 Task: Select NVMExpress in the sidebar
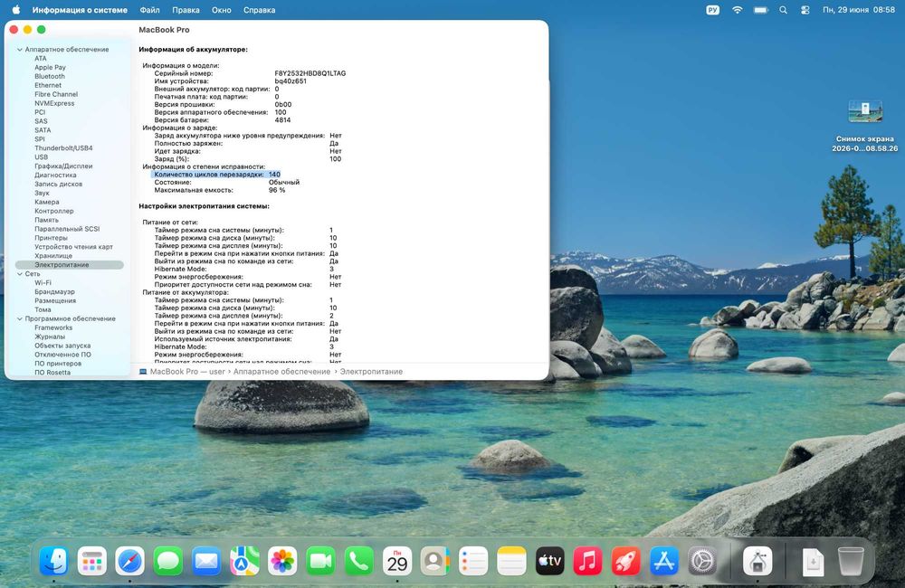[54, 103]
